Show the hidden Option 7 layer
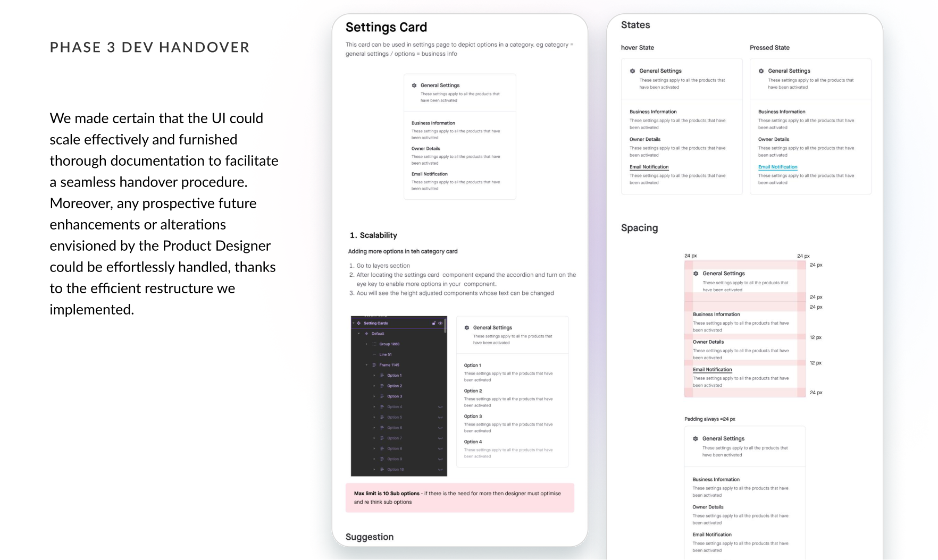Screen dimensions: 938x560 (x=440, y=438)
